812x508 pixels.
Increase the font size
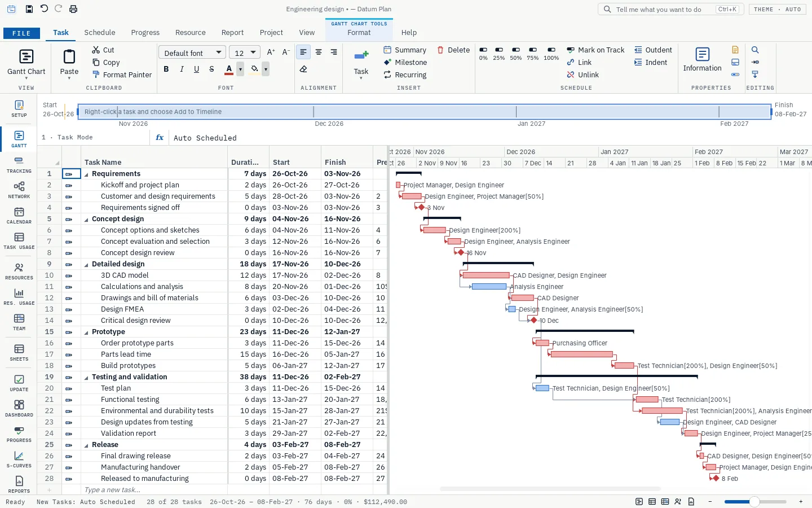(271, 52)
